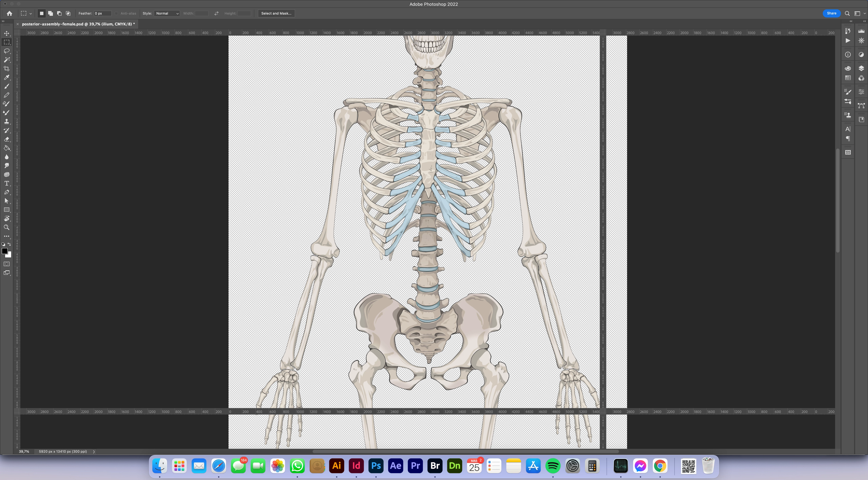This screenshot has height=480, width=868.
Task: Open the Style dropdown set to Normal
Action: coord(167,13)
